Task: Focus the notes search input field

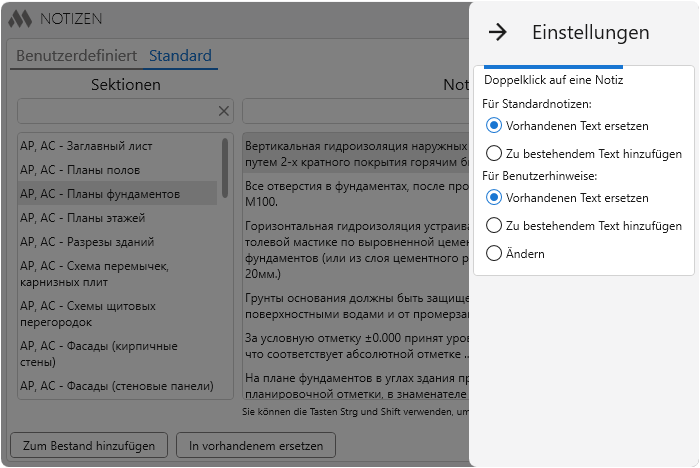Action: click(356, 111)
